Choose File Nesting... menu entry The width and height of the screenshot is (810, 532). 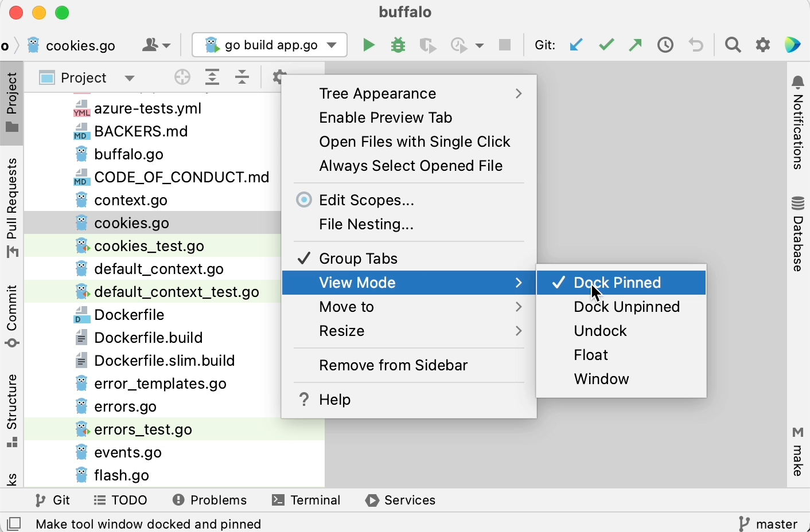click(410, 224)
